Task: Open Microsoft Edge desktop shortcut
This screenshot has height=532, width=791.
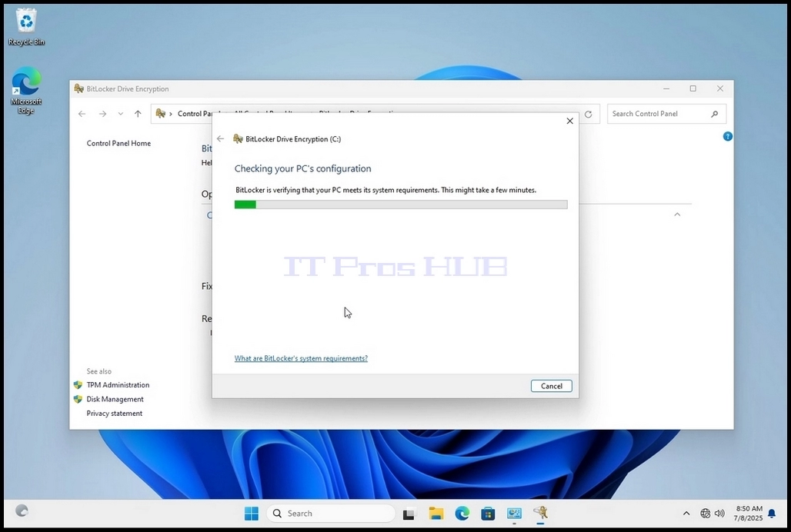Action: 26,91
